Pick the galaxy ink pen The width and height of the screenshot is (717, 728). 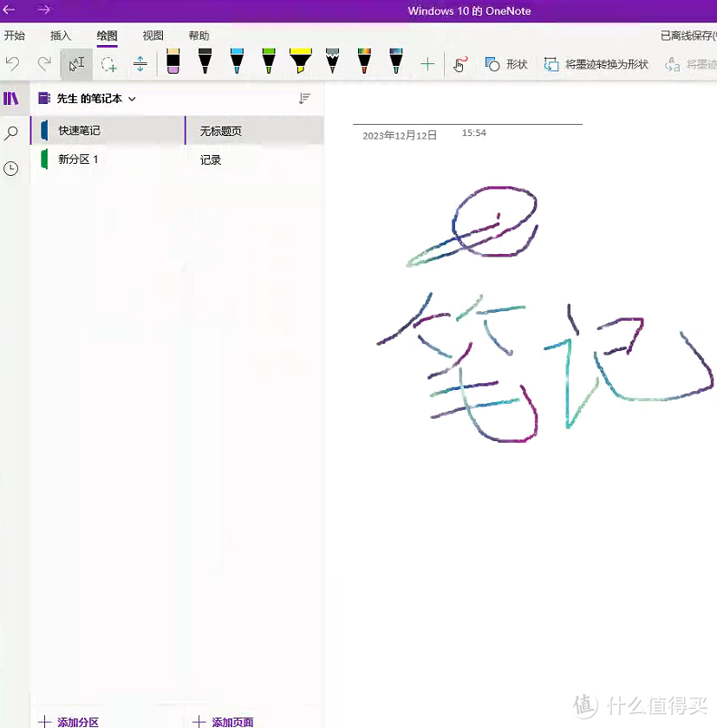(395, 61)
